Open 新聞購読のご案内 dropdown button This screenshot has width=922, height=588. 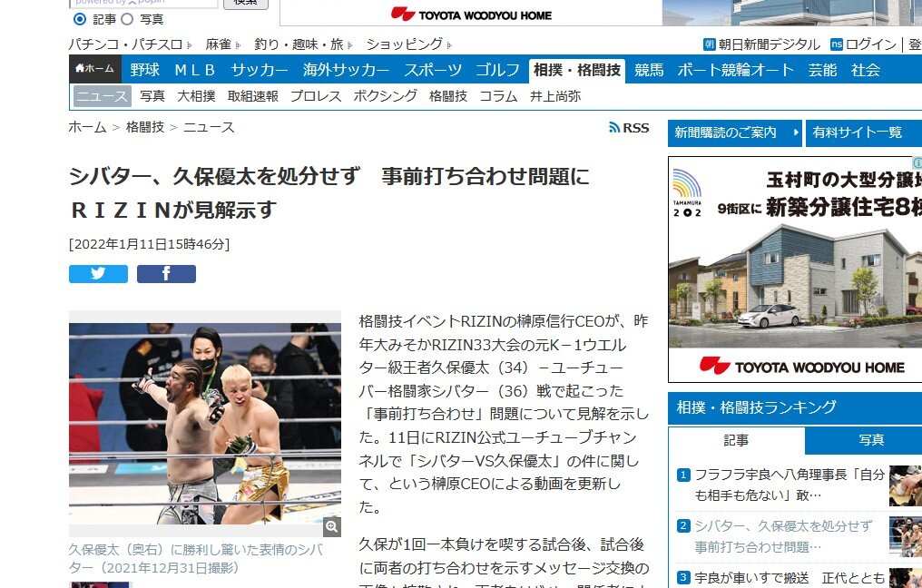click(734, 132)
